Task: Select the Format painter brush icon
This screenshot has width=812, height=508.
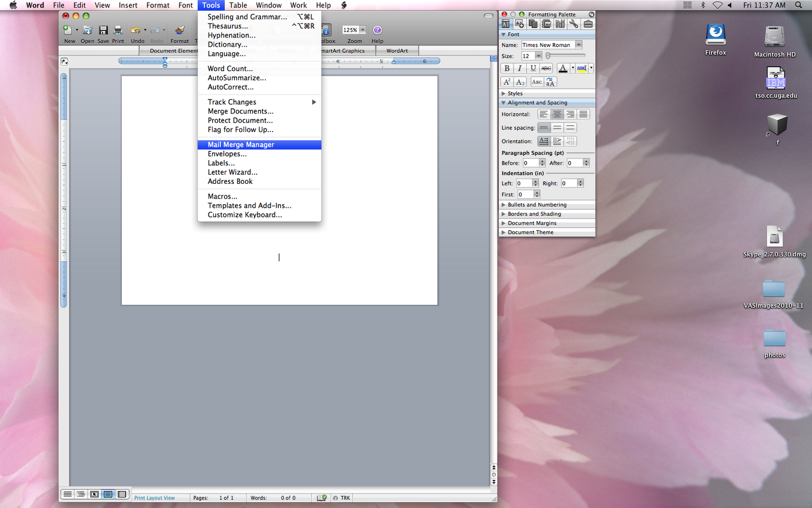Action: pos(180,29)
